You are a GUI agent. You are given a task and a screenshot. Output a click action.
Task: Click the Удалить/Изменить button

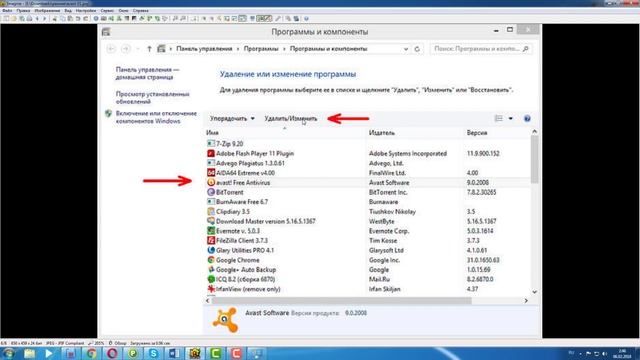(291, 118)
